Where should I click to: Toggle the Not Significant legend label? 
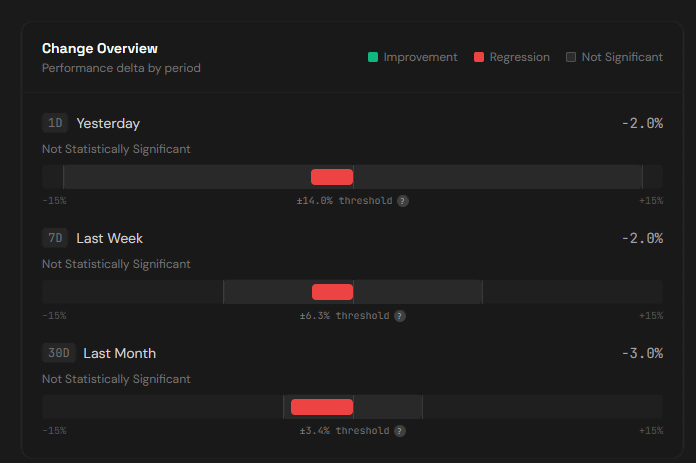(x=621, y=57)
